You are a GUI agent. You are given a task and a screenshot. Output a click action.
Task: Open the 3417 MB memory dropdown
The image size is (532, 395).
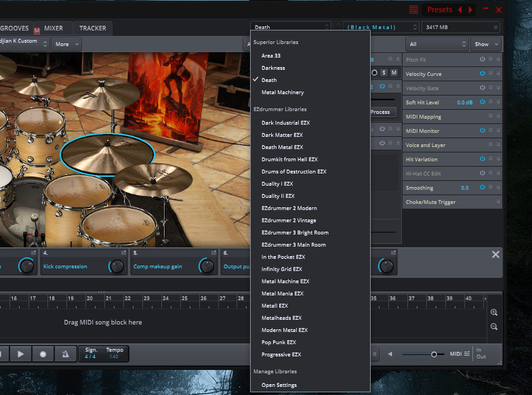tap(461, 27)
